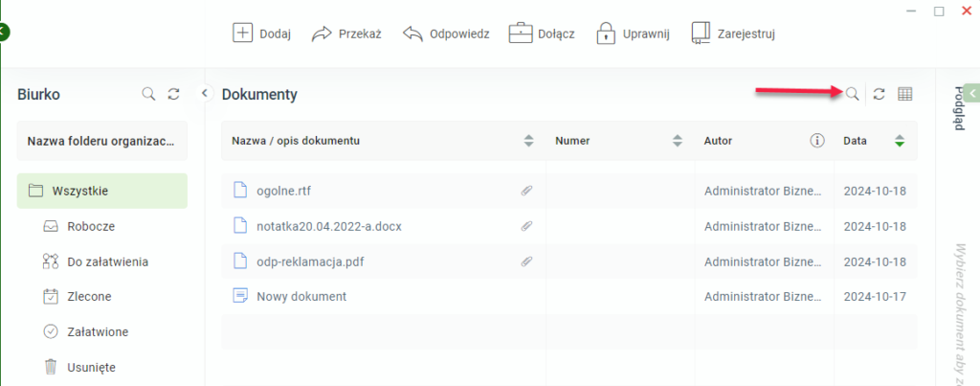
Task: Click file icon of odp-reklamacja.pdf
Action: pos(240,261)
